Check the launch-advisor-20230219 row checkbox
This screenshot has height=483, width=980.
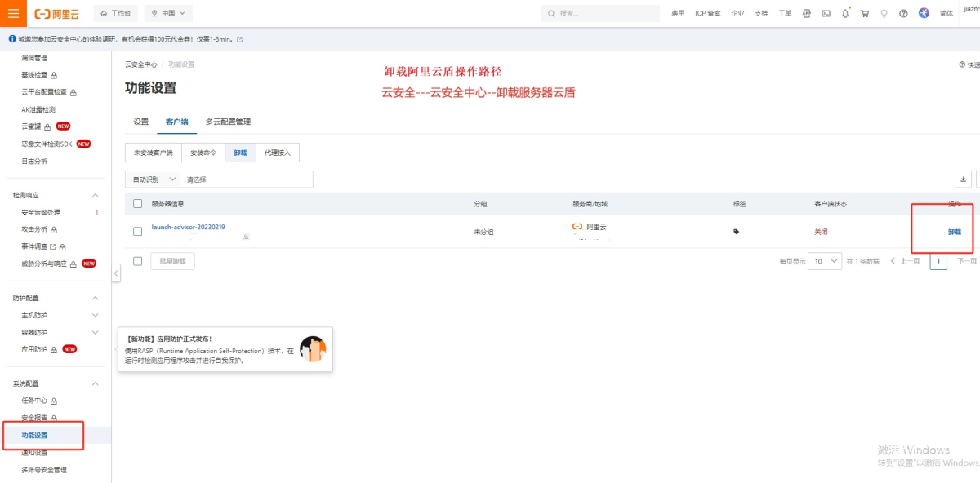click(137, 232)
